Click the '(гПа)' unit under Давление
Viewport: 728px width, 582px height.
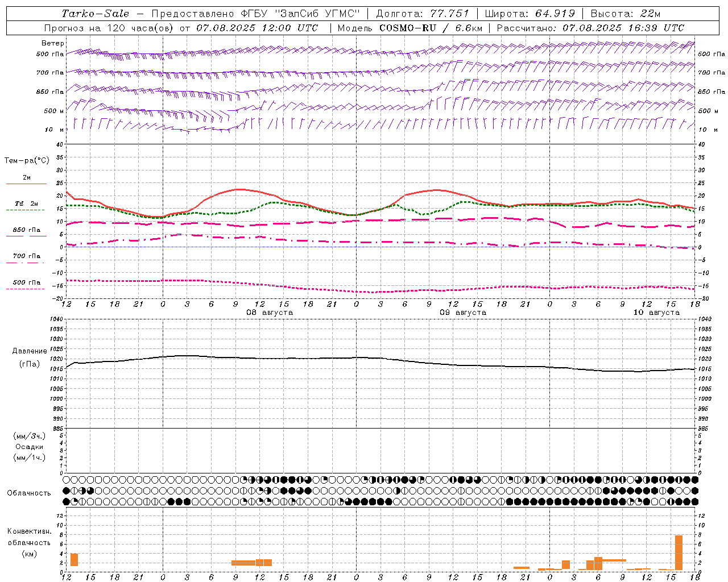[30, 364]
